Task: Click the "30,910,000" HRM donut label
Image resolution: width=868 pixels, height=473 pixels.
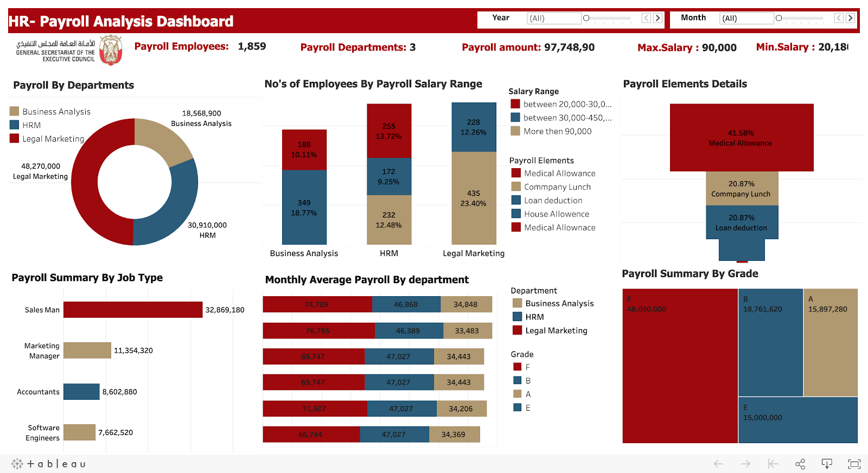Action: click(x=207, y=225)
